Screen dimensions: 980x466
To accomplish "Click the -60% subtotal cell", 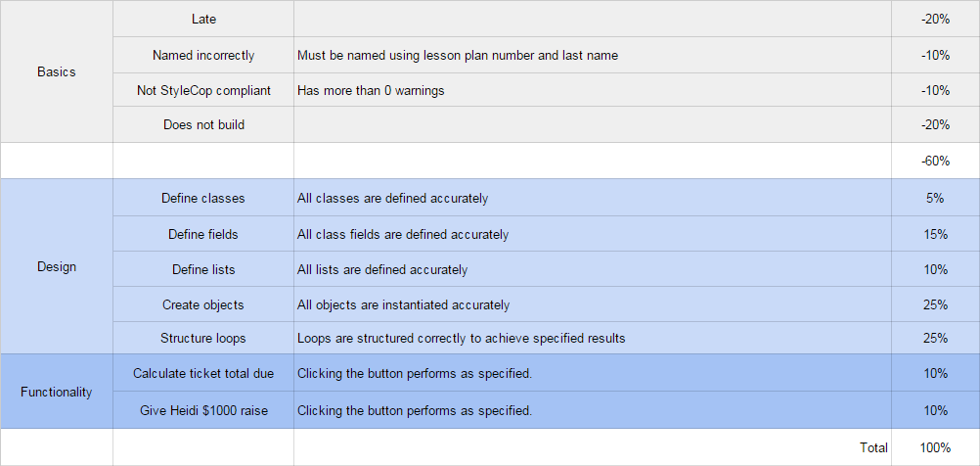I will pos(935,161).
